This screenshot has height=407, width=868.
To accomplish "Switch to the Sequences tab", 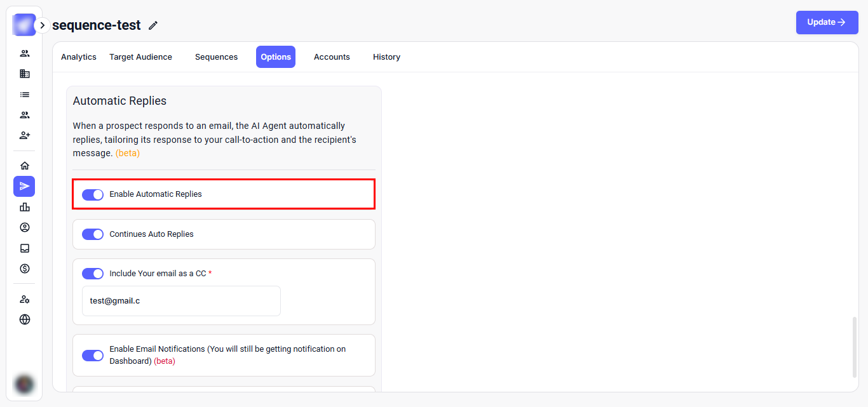I will pos(216,57).
